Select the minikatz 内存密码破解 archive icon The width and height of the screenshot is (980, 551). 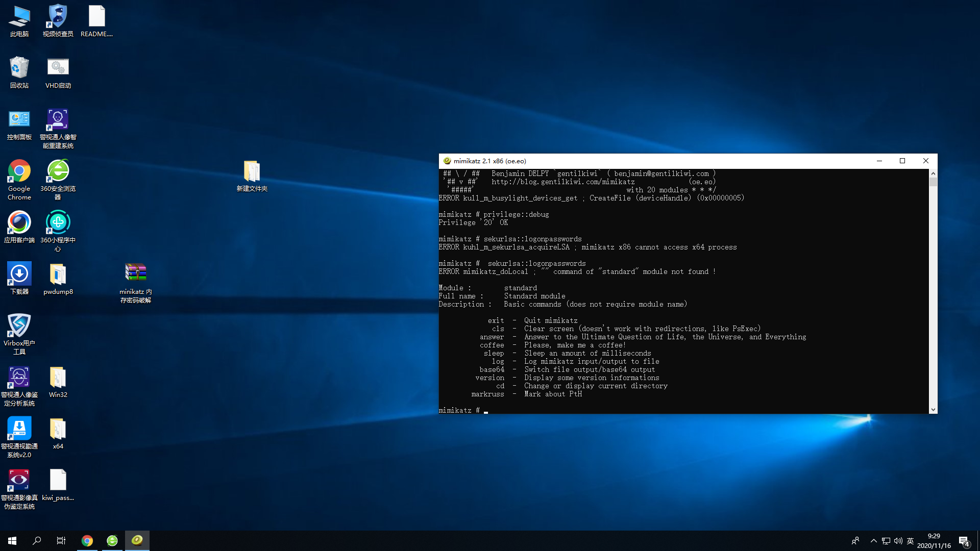pos(135,273)
